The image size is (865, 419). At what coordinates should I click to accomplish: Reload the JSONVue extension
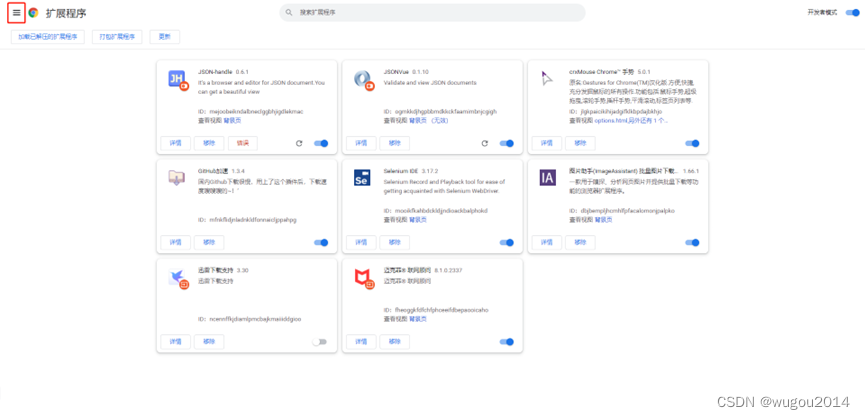point(485,143)
